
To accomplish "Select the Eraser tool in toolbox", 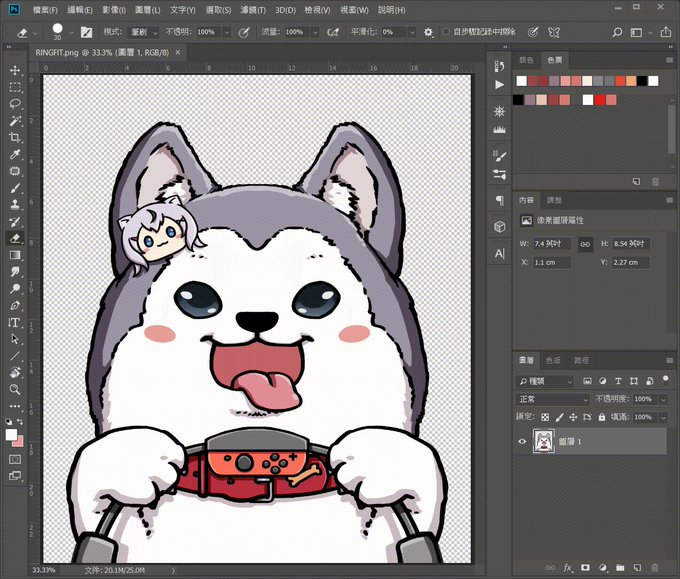I will [15, 238].
